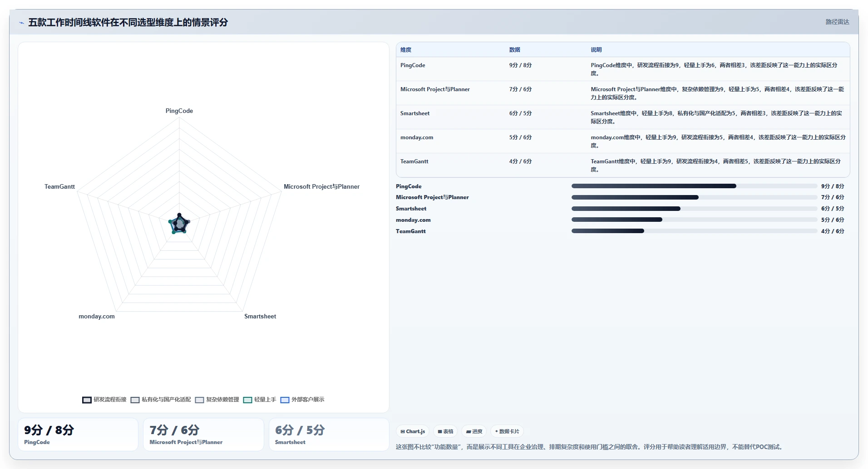Screen dimensions: 868x469
Task: Click the small icon before the page title
Action: [22, 23]
